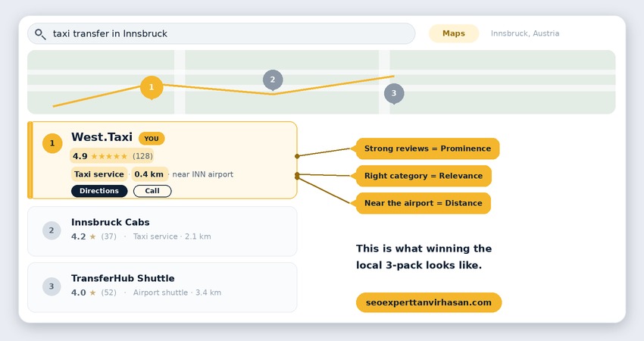The height and width of the screenshot is (341, 644).
Task: Click the star icon in TransferHub Shuttle rating
Action: pyautogui.click(x=93, y=293)
